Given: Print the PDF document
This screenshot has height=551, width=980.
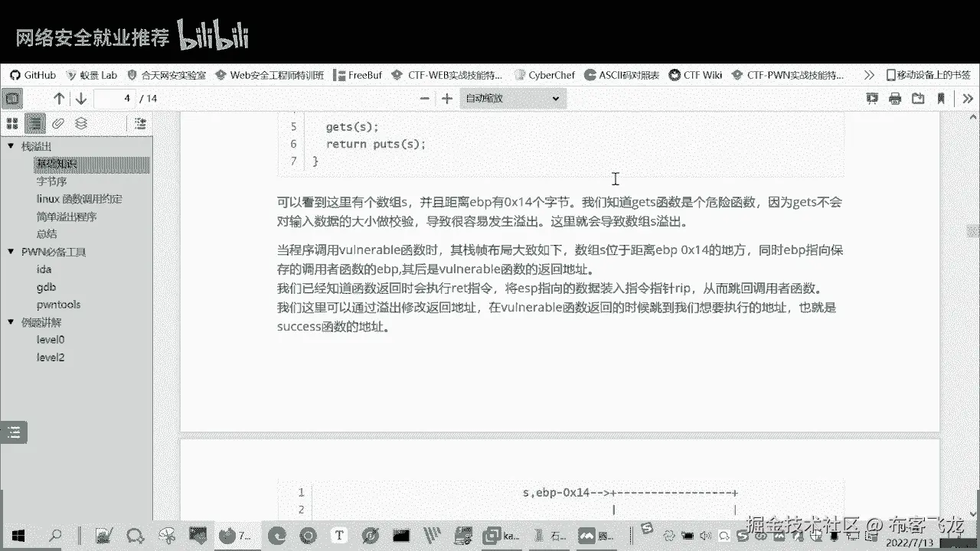Looking at the screenshot, I should point(895,98).
